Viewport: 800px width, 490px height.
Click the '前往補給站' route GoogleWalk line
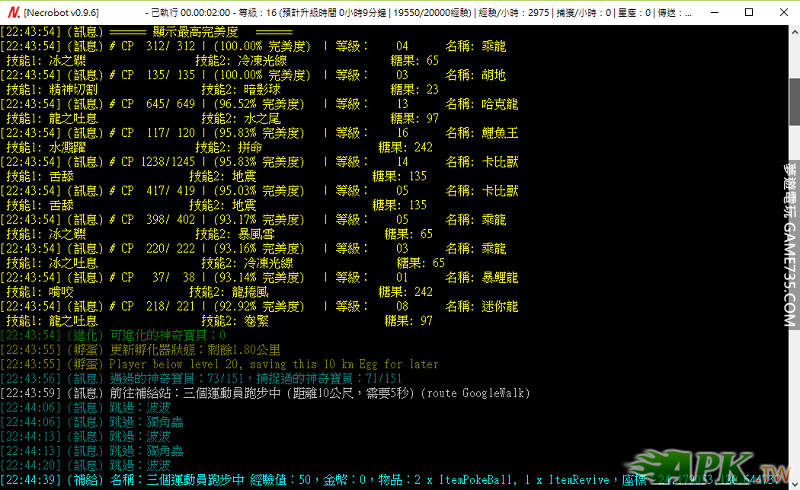265,393
